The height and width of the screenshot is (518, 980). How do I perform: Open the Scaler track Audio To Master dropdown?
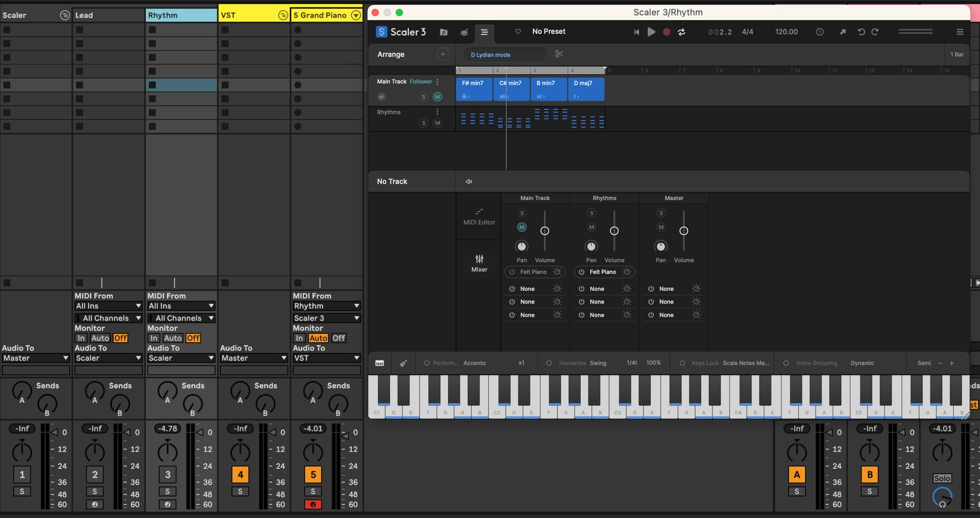click(x=36, y=358)
